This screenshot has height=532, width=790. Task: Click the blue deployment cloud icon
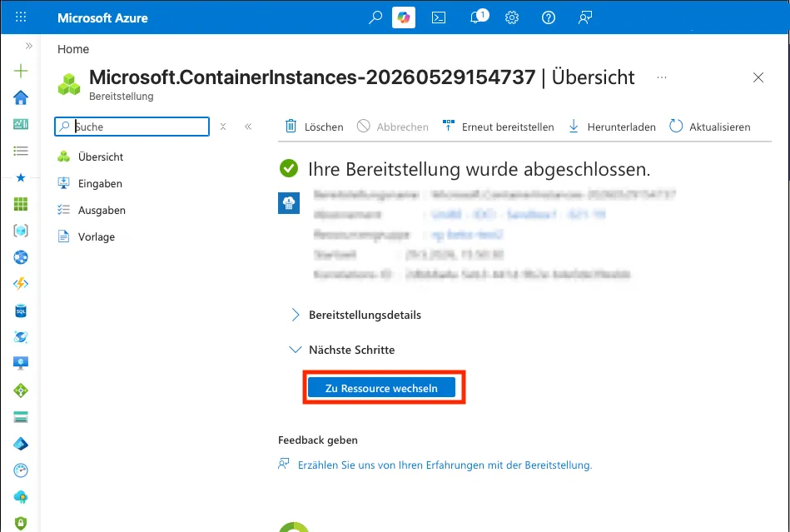(x=289, y=203)
